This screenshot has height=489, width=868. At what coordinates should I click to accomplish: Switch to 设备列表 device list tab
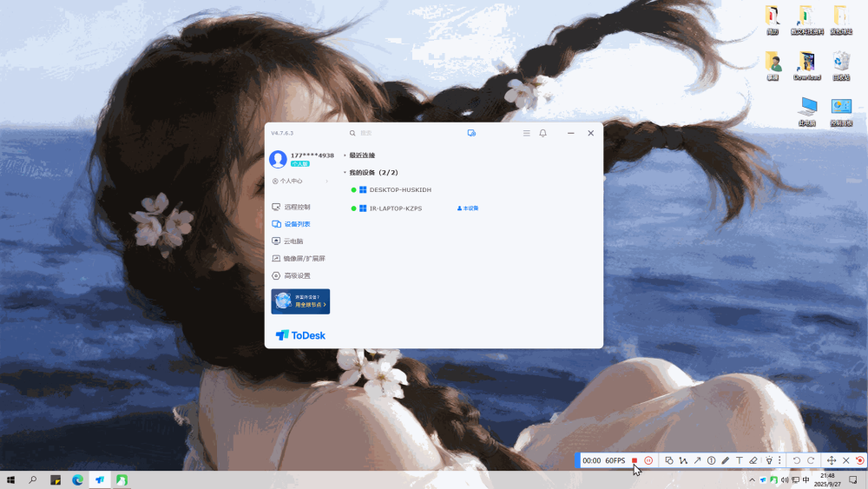click(x=292, y=224)
